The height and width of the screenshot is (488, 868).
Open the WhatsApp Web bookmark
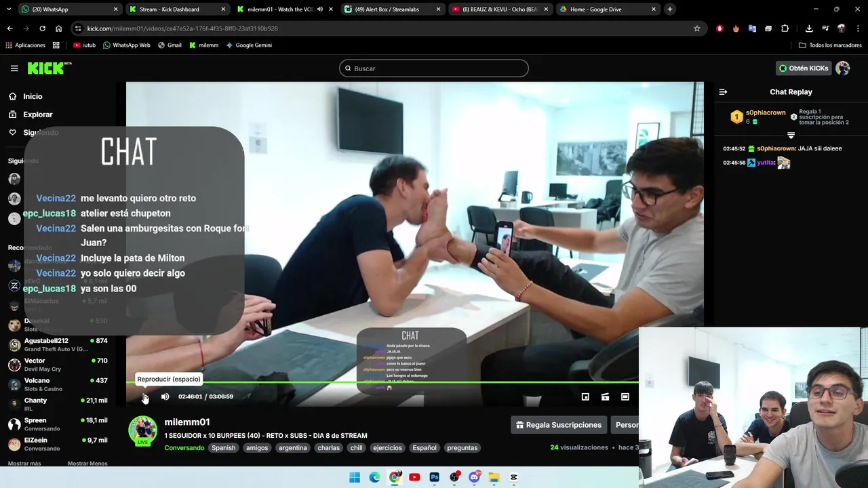pyautogui.click(x=126, y=45)
